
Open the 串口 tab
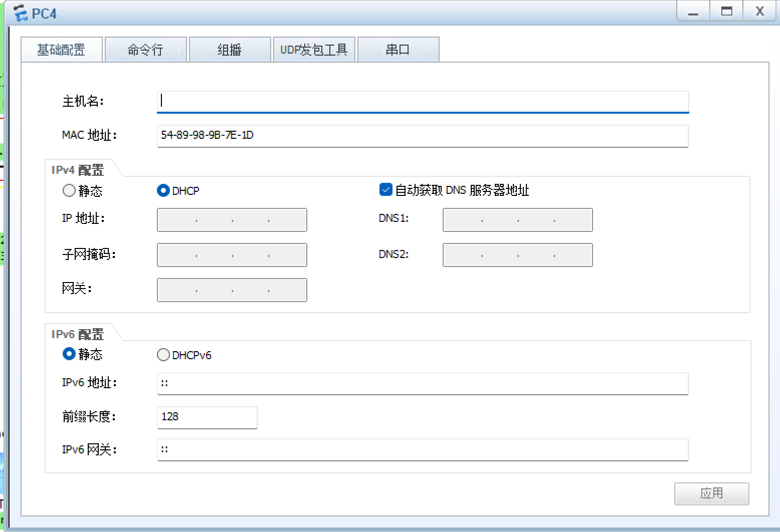pyautogui.click(x=399, y=50)
